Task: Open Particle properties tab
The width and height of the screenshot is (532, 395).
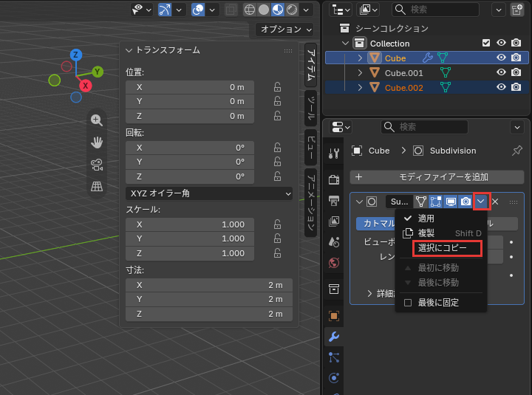Action: coord(334,357)
